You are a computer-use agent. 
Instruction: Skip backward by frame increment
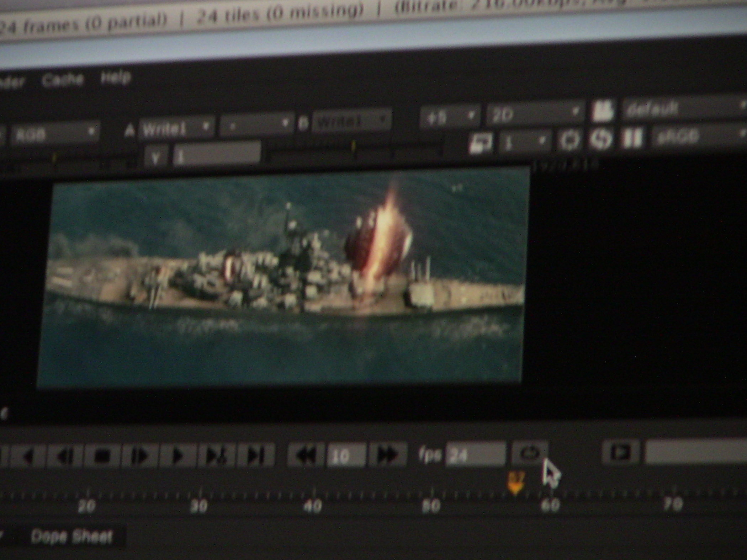tap(306, 455)
